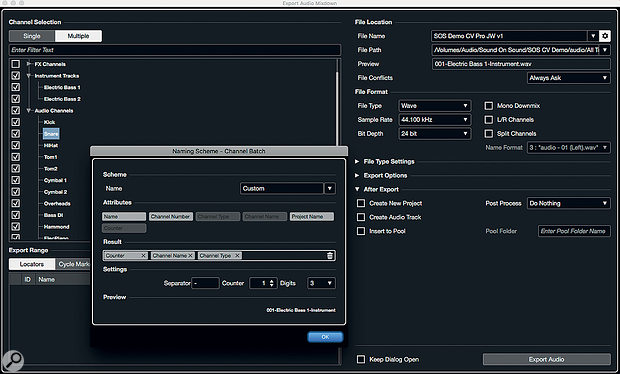This screenshot has height=374, width=620.
Task: Add the Name attribute
Action: (x=124, y=217)
